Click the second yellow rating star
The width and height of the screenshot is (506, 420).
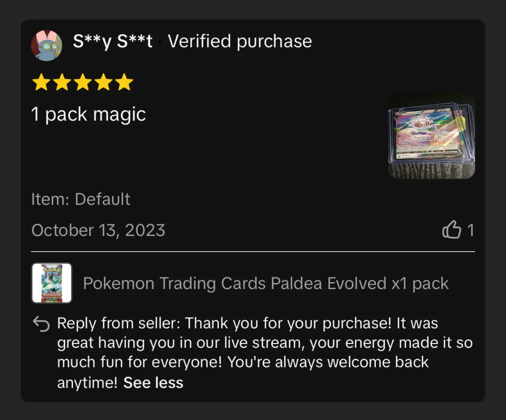click(x=62, y=82)
